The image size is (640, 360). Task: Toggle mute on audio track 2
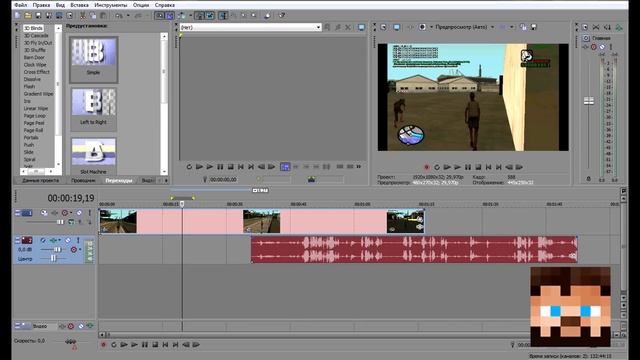[x=68, y=240]
